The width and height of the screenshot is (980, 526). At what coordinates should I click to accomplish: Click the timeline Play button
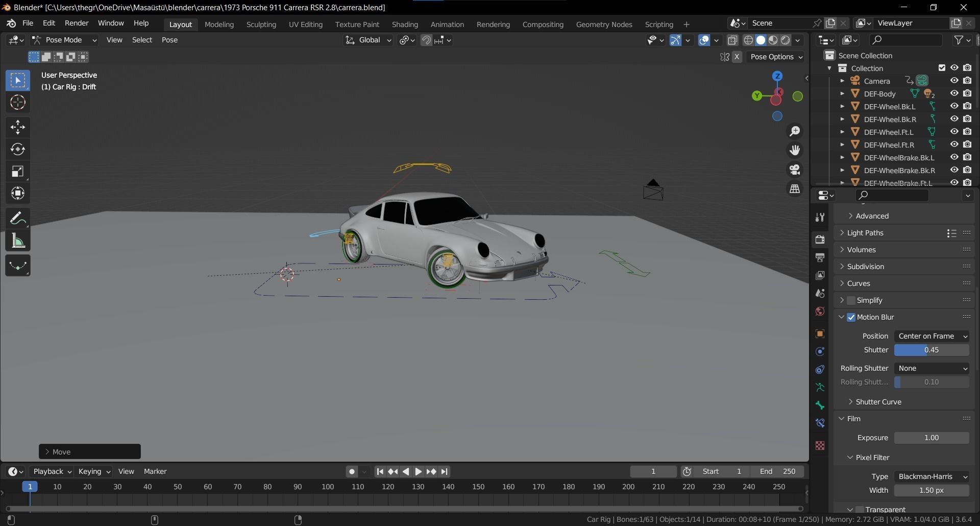click(419, 472)
